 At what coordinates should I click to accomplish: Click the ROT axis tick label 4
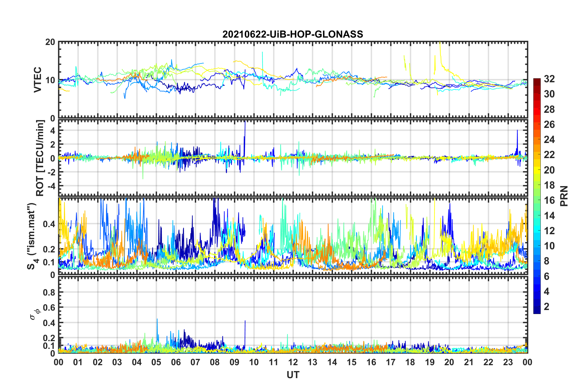[53, 131]
